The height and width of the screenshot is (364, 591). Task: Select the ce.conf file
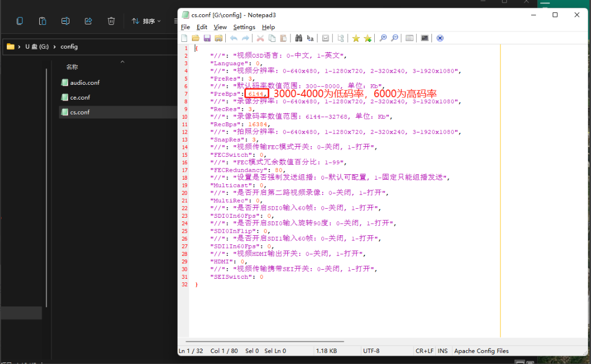pos(118,97)
